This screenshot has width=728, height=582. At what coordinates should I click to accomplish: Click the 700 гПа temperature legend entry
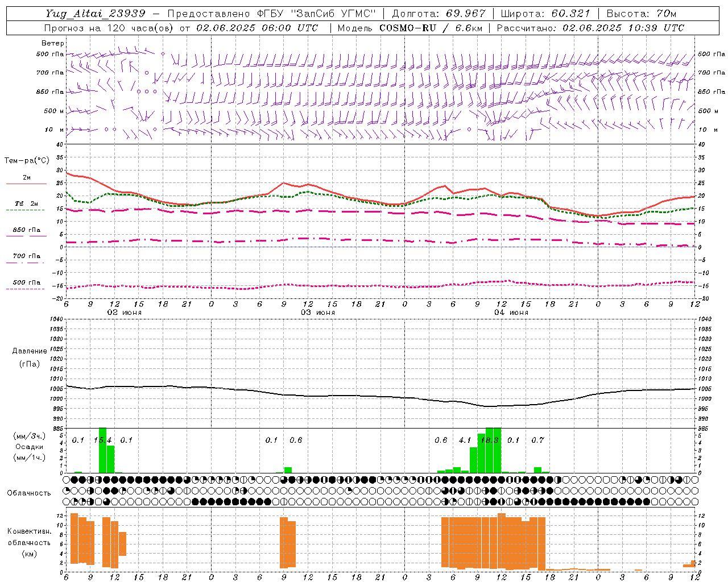point(26,259)
